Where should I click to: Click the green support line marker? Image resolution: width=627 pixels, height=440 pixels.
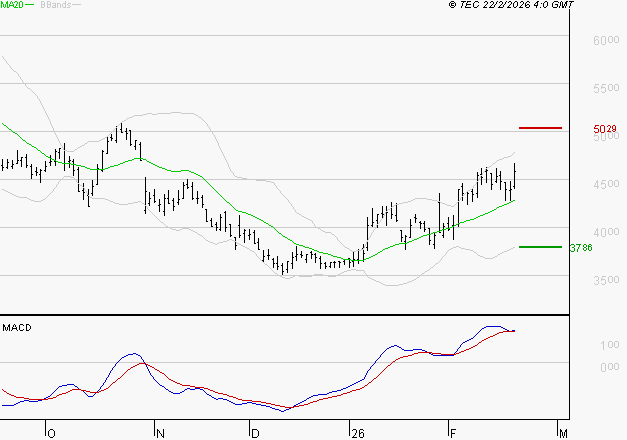coord(540,247)
